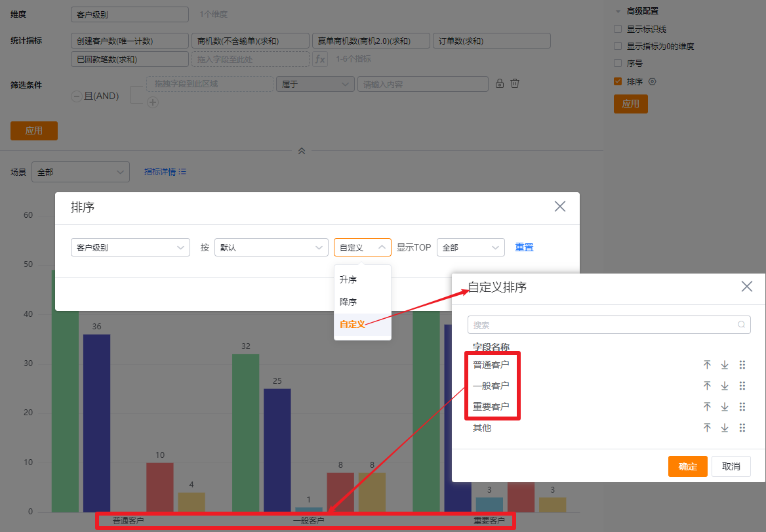The width and height of the screenshot is (766, 532).
Task: Click drag handle of 重要客户 row
Action: (742, 407)
